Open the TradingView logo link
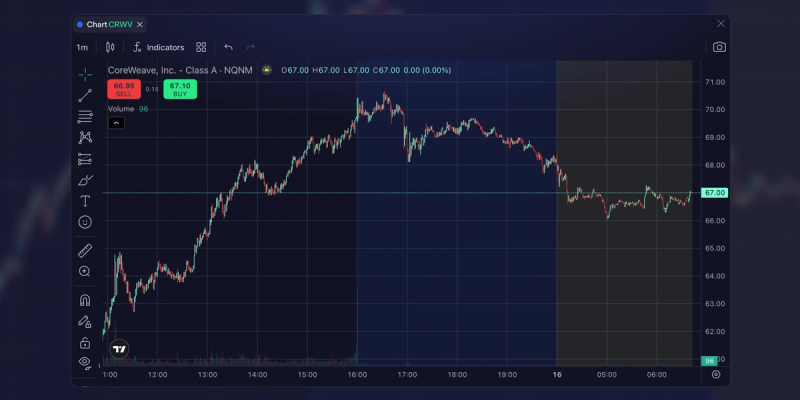This screenshot has width=800, height=400. point(119,349)
